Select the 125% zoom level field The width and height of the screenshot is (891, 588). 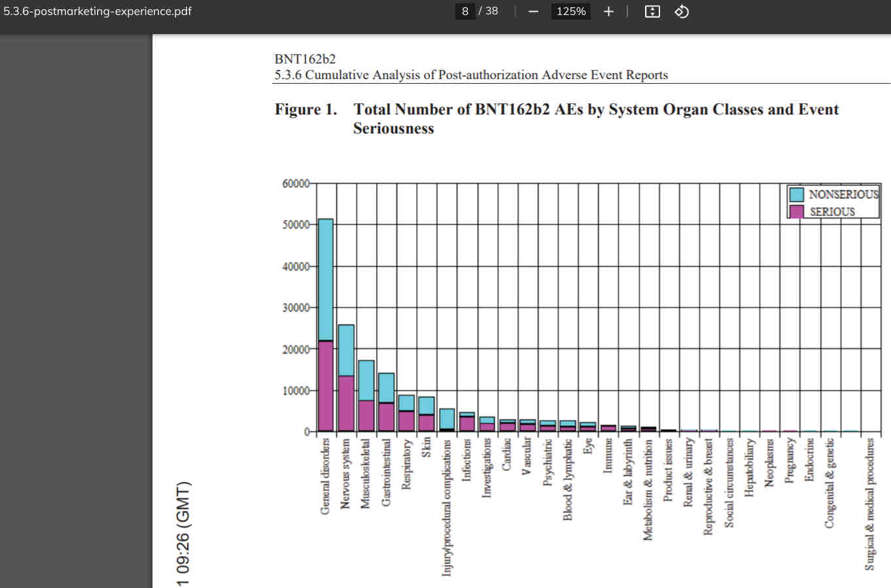(571, 11)
